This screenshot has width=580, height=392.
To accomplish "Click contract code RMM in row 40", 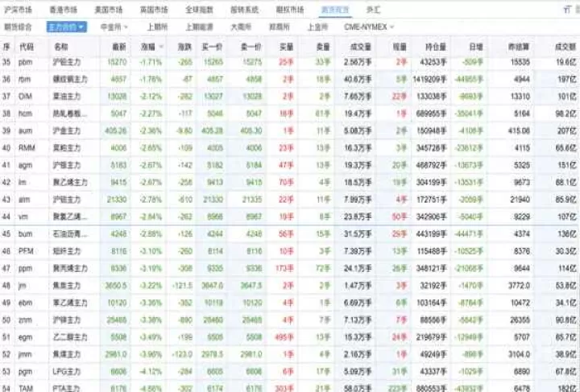I will coord(27,148).
